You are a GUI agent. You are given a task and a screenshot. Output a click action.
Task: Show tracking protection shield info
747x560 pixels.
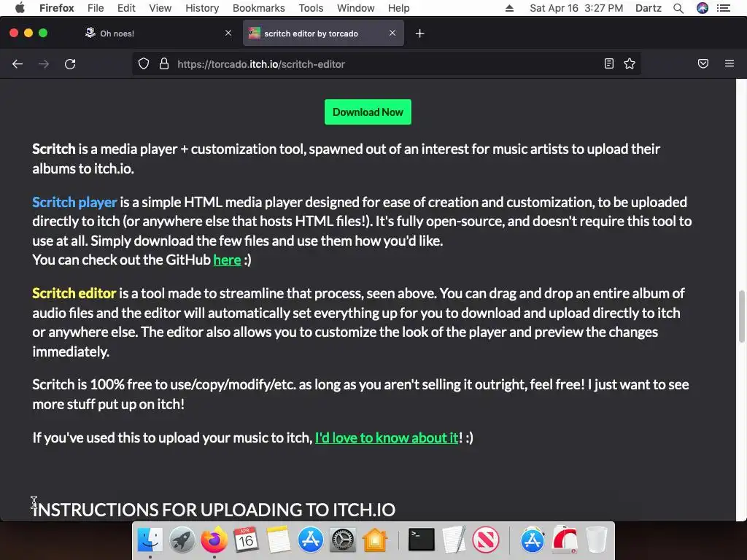[144, 64]
